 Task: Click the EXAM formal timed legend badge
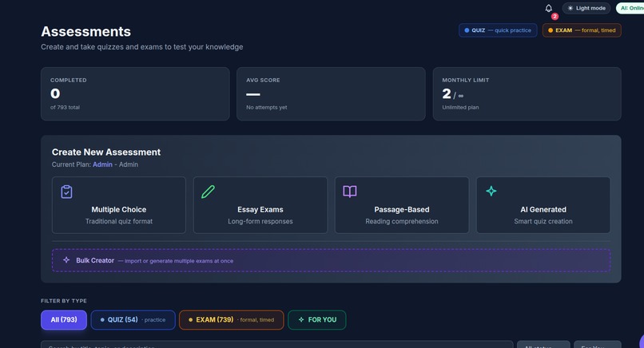582,30
